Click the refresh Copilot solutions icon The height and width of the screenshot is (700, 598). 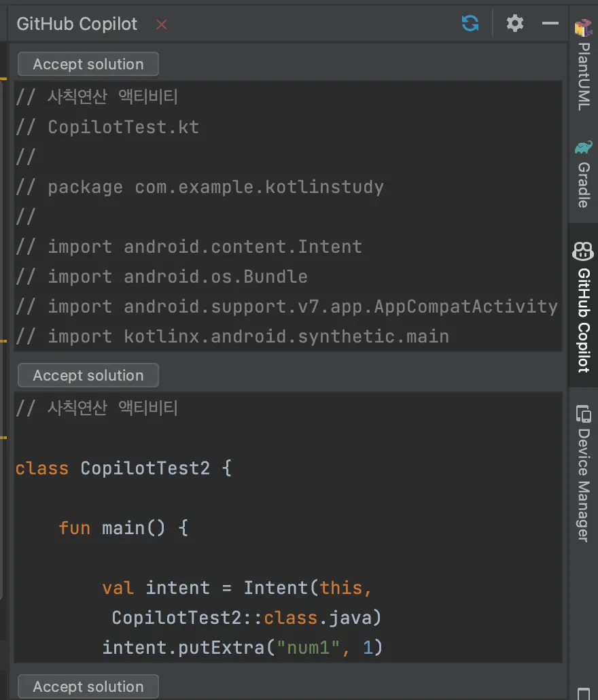(470, 23)
